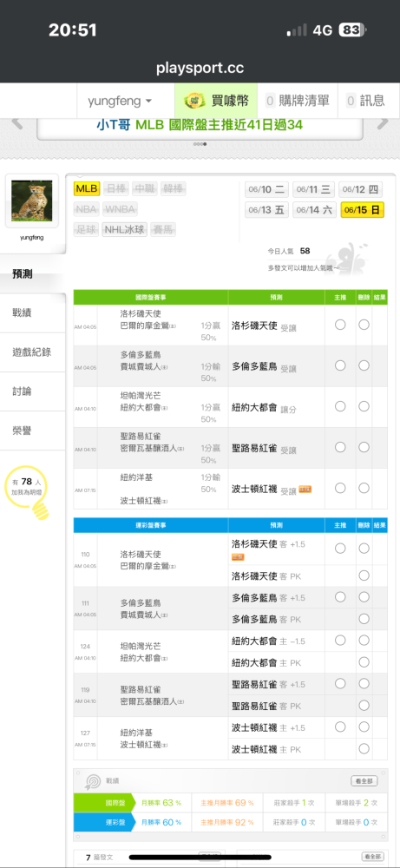400x868 pixels.
Task: Click the orange badge beside 波士頓紅襪 受讓
Action: click(x=305, y=489)
